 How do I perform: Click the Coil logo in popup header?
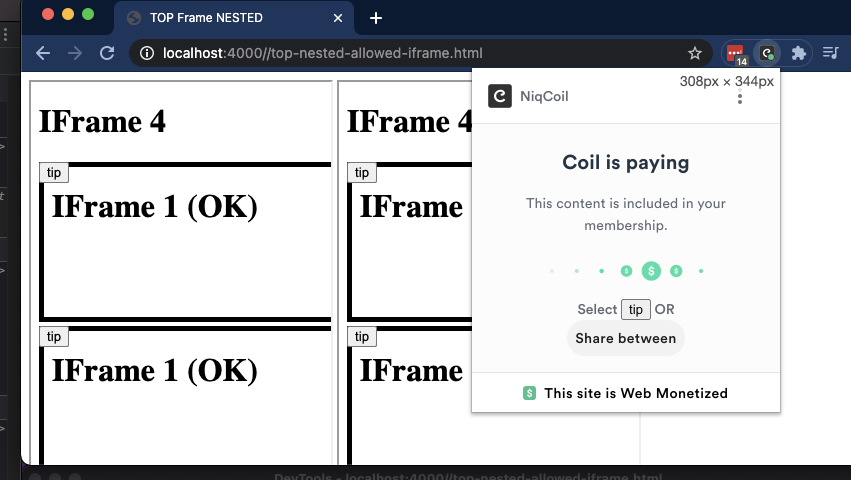(x=500, y=96)
